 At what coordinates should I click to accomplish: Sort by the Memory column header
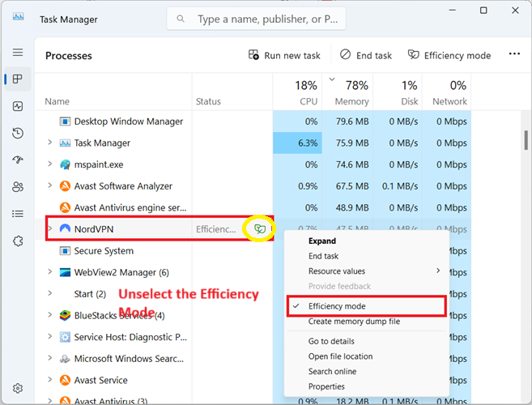point(347,92)
